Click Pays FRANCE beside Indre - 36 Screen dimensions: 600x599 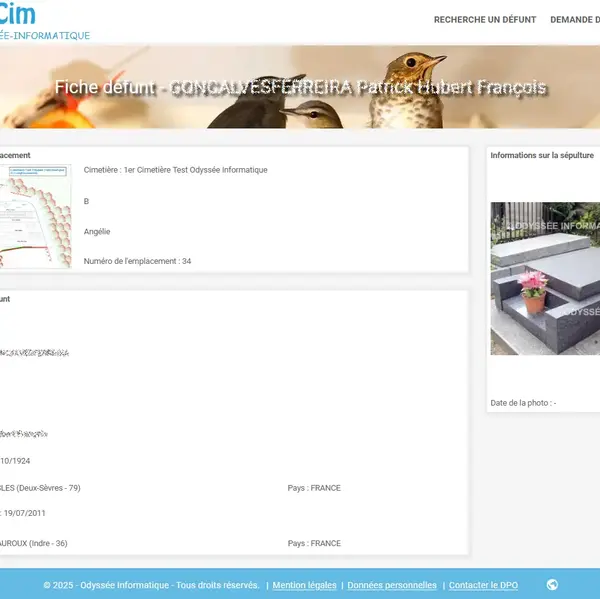[x=314, y=543]
